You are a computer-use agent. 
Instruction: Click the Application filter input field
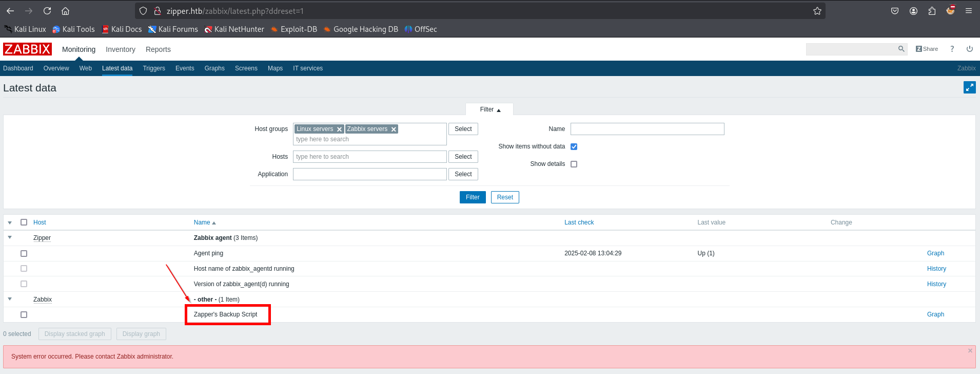pos(369,174)
